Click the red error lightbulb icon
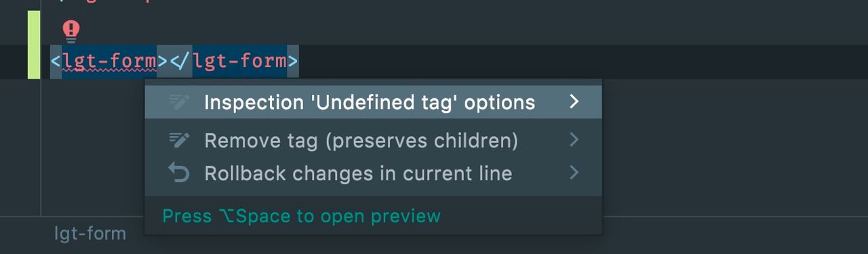Screen dimensions: 868x254 tap(71, 30)
